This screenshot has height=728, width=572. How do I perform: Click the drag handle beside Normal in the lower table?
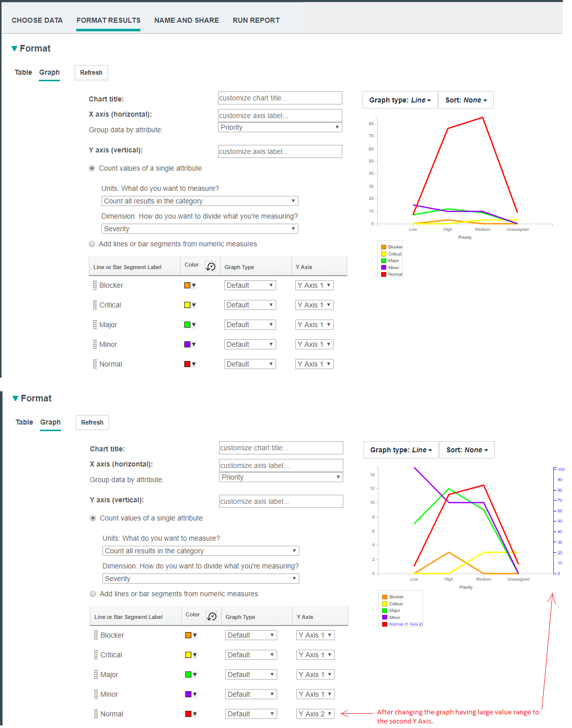(x=96, y=714)
